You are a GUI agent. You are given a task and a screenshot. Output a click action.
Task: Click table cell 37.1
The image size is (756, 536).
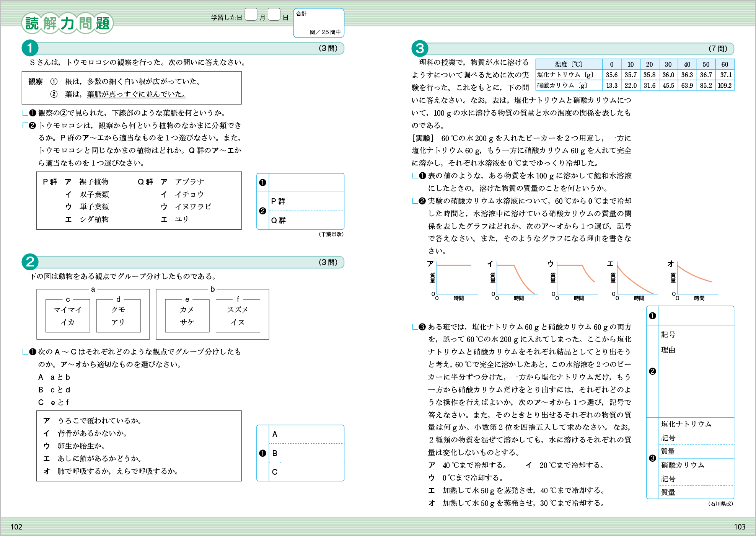725,75
